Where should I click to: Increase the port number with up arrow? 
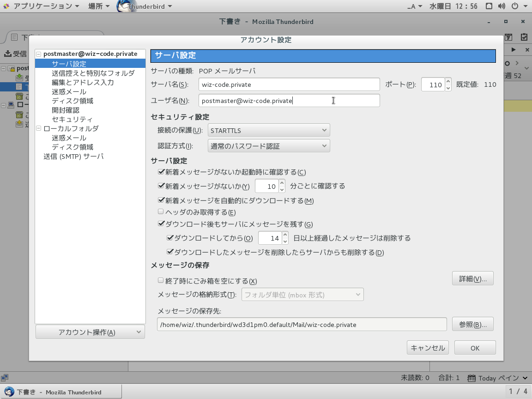tap(448, 81)
